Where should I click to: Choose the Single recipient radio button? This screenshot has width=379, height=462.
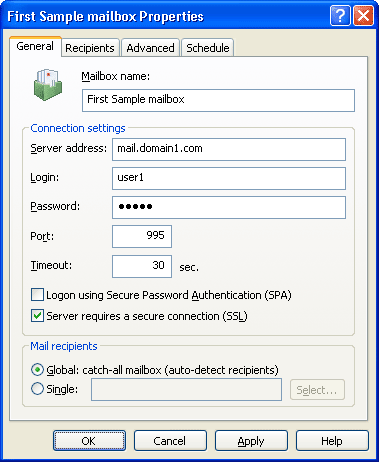coord(37,389)
